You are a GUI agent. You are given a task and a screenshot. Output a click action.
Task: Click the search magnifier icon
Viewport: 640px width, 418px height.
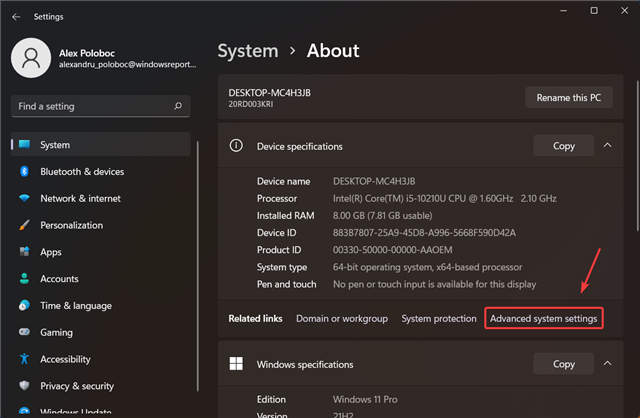pyautogui.click(x=178, y=106)
